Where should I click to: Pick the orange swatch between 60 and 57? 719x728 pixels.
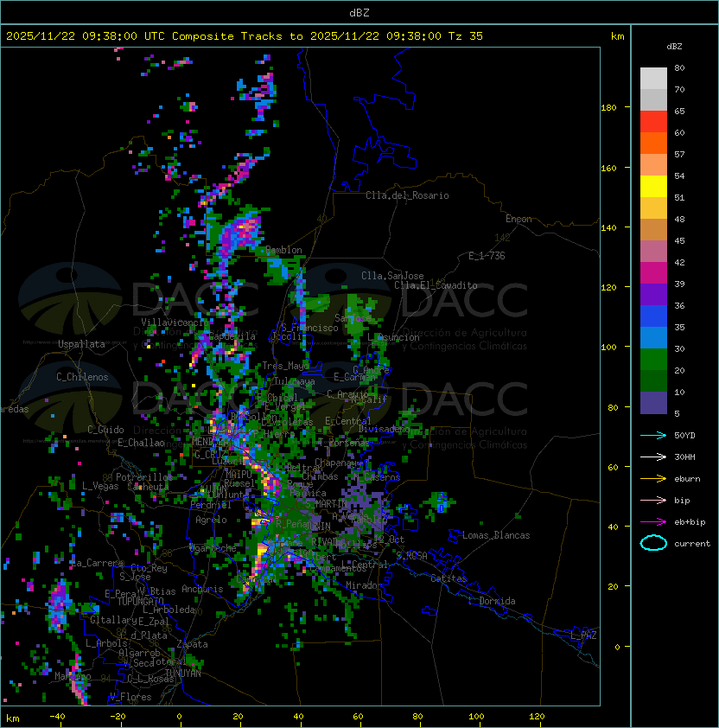click(653, 143)
